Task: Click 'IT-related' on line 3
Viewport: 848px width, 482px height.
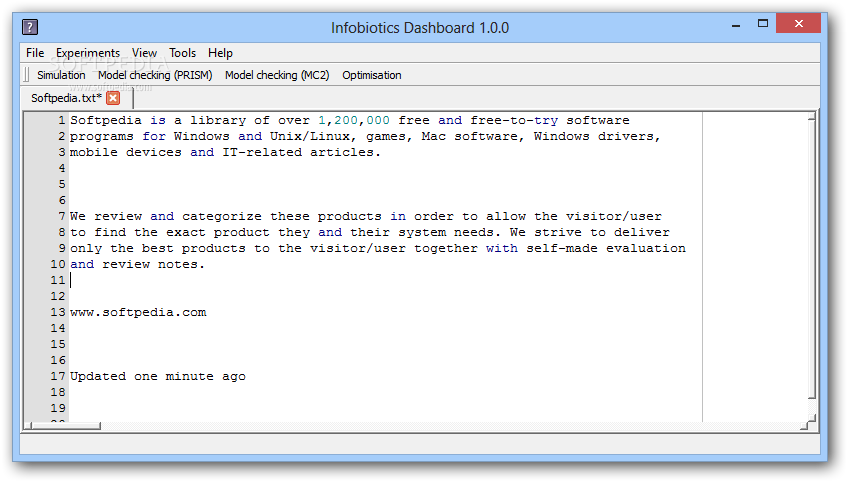Action: click(x=262, y=153)
